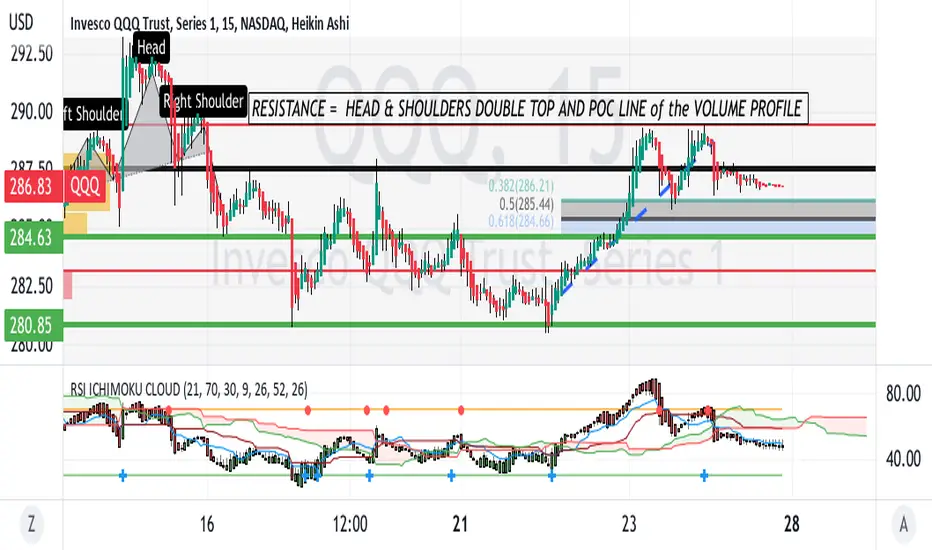Click the 0.382(286.21) Fibonacci level label
Image resolution: width=932 pixels, height=550 pixels.
click(521, 186)
